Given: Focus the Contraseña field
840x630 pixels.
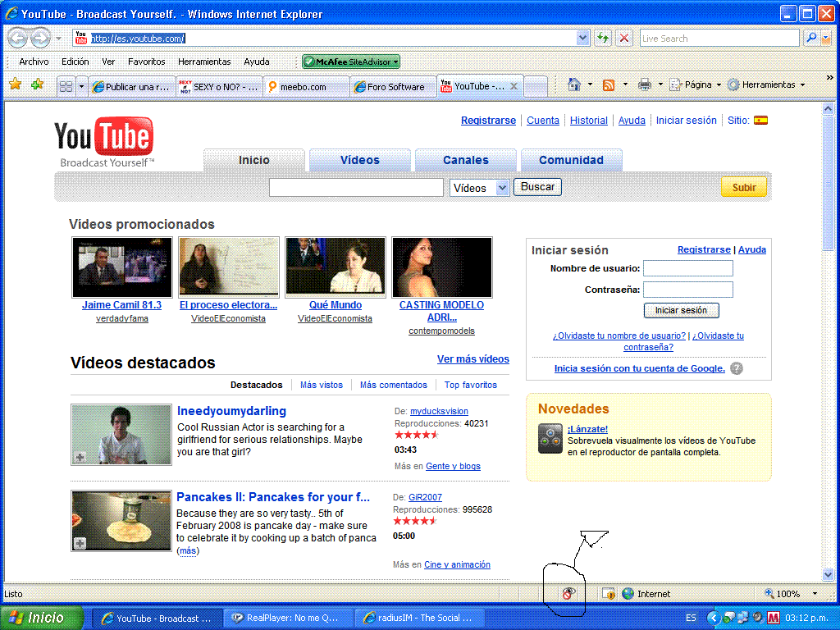Looking at the screenshot, I should [x=688, y=290].
